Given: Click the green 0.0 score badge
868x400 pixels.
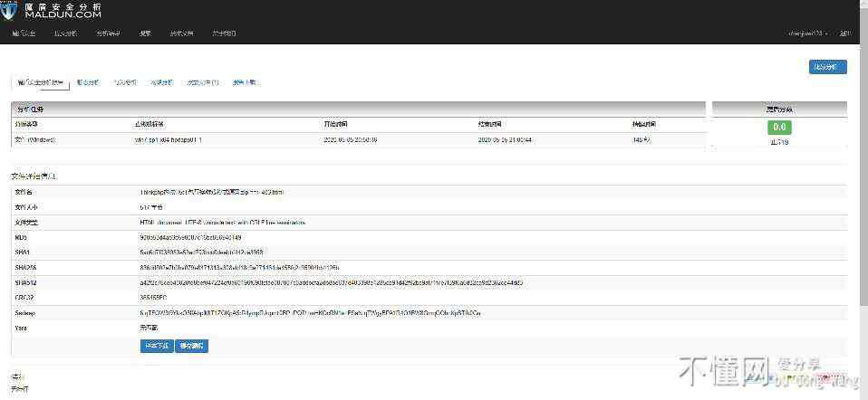Looking at the screenshot, I should 779,128.
